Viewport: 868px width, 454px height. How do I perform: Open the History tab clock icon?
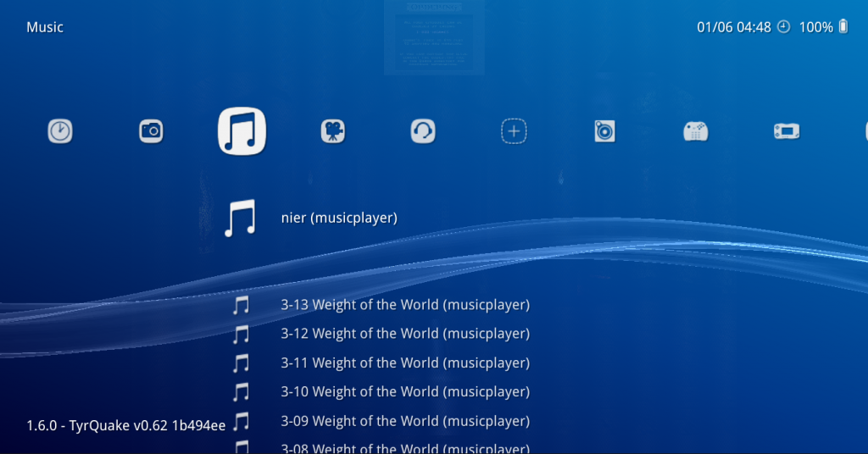coord(60,131)
